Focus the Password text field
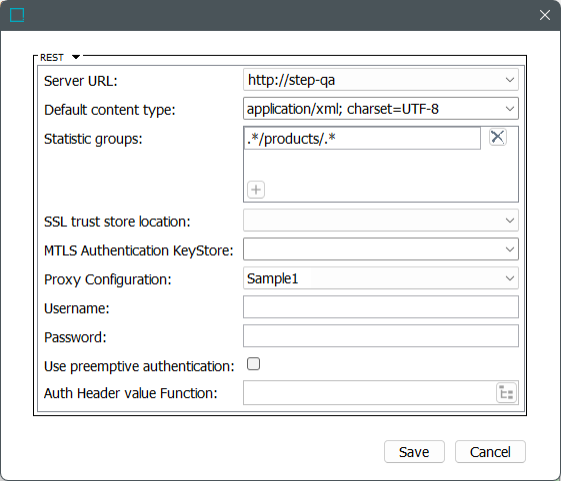 pos(381,336)
